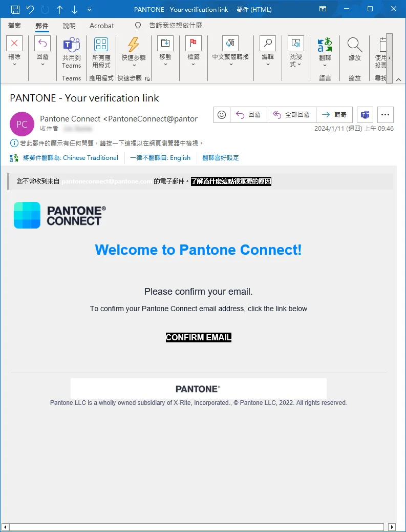Click horizontal scrollbar left arrow

[5, 527]
